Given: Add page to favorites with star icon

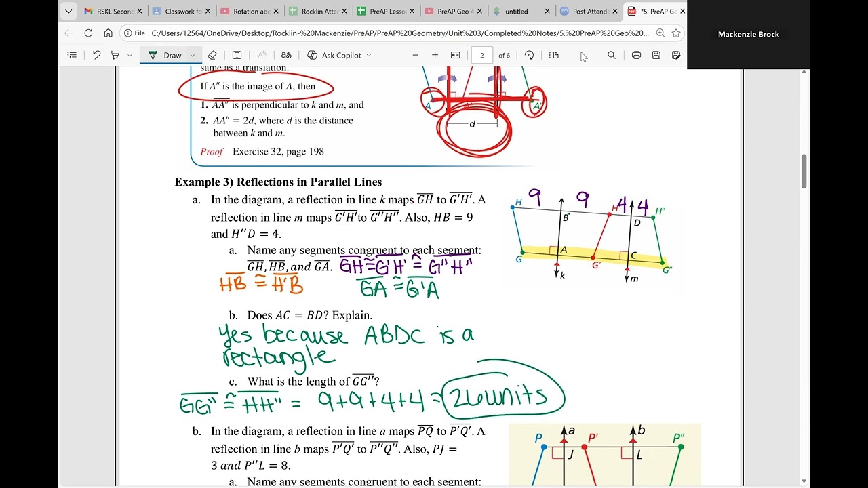Looking at the screenshot, I should [x=676, y=33].
